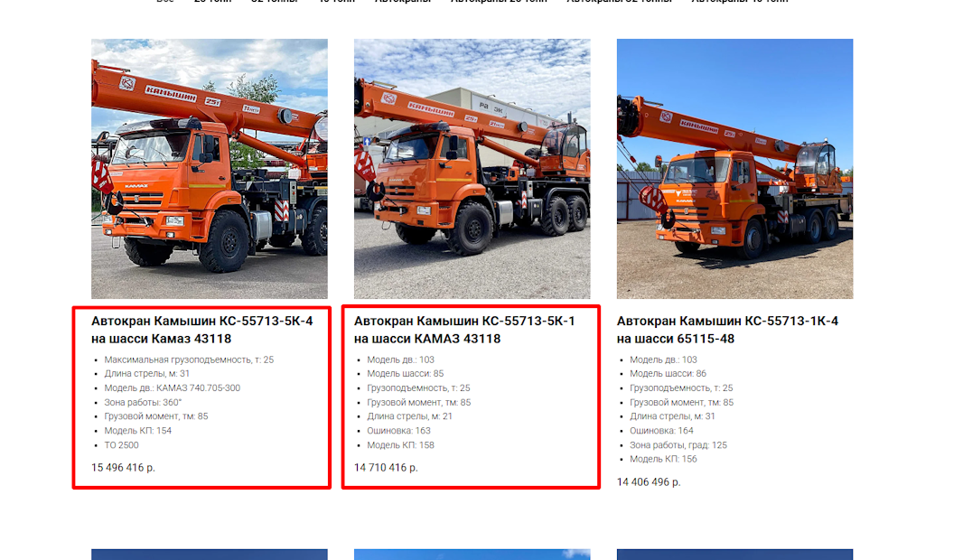Select text Зона работы: 360°
Image resolution: width=963 pixels, height=560 pixels.
tap(143, 403)
